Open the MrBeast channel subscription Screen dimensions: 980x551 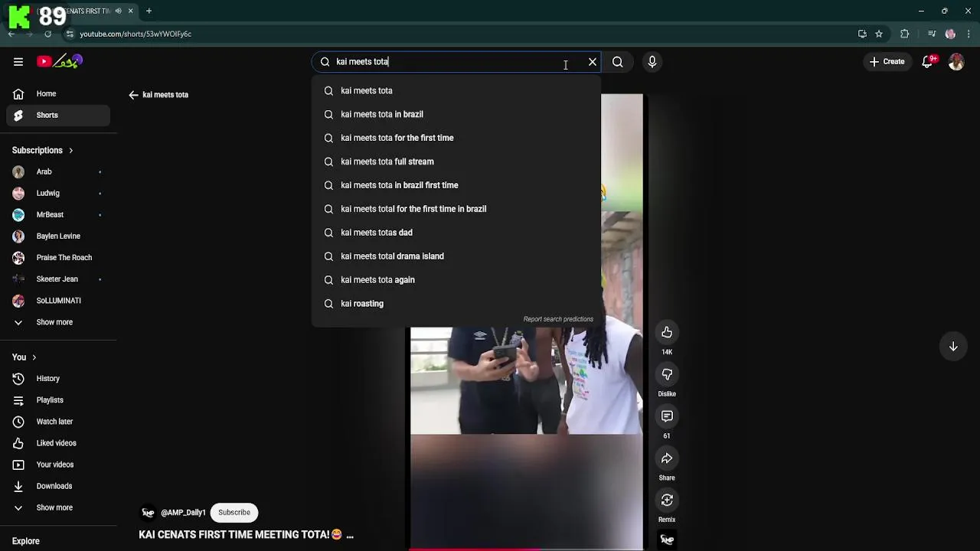pos(58,214)
